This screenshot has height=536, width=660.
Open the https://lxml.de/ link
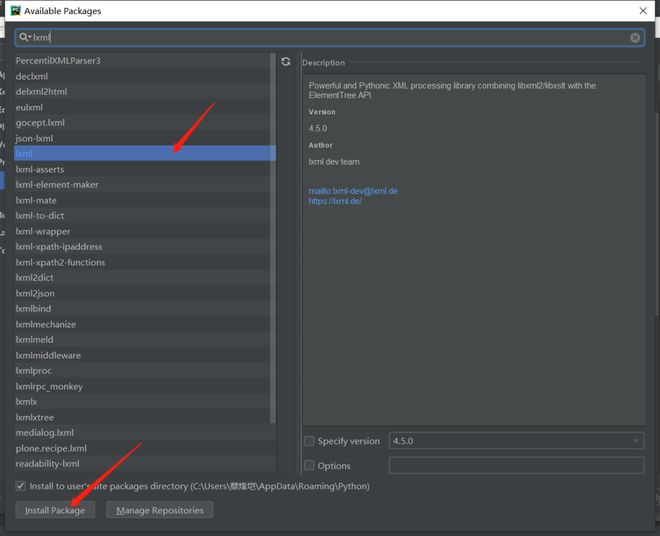335,201
